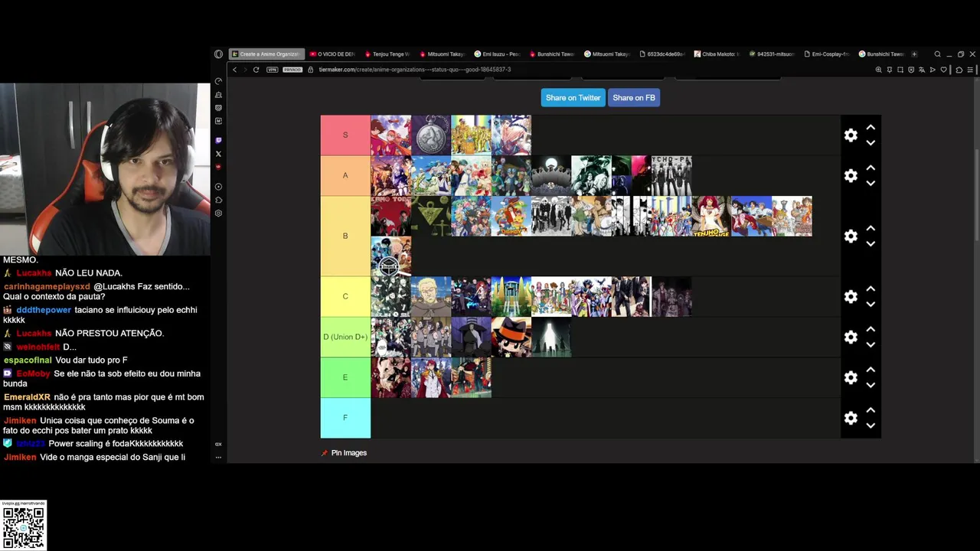Screen dimensions: 980x551
Task: Move tier S row up
Action: click(871, 128)
